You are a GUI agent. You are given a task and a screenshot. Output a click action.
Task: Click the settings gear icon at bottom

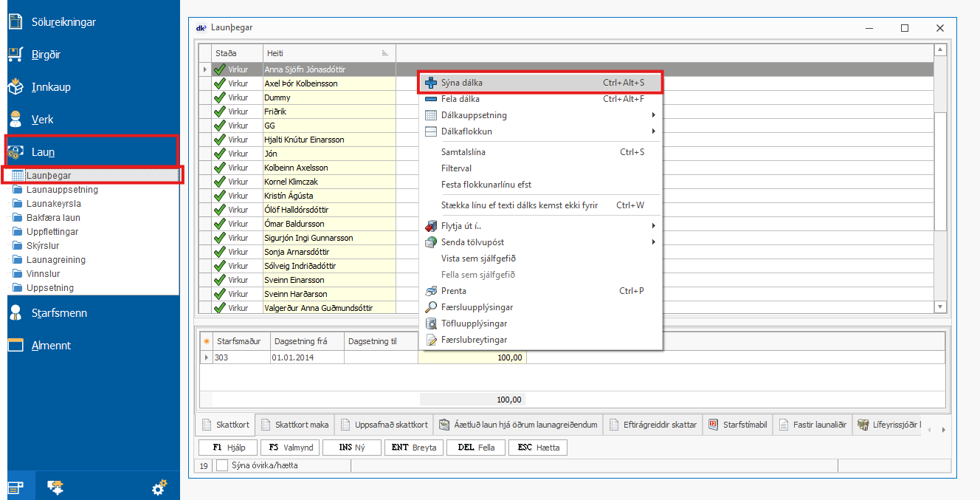pos(159,487)
